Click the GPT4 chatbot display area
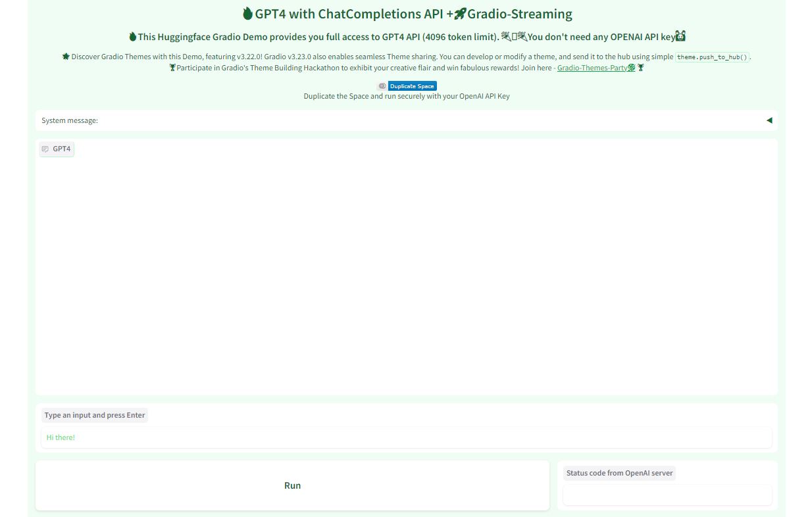The image size is (812, 517). pyautogui.click(x=406, y=267)
